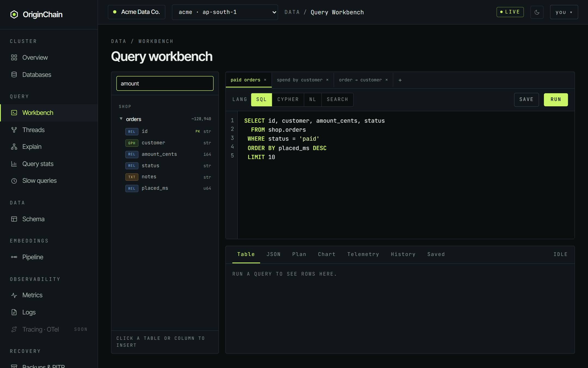This screenshot has width=588, height=368.
Task: Open the acme · ap-south-1 cluster dropdown
Action: pos(225,12)
